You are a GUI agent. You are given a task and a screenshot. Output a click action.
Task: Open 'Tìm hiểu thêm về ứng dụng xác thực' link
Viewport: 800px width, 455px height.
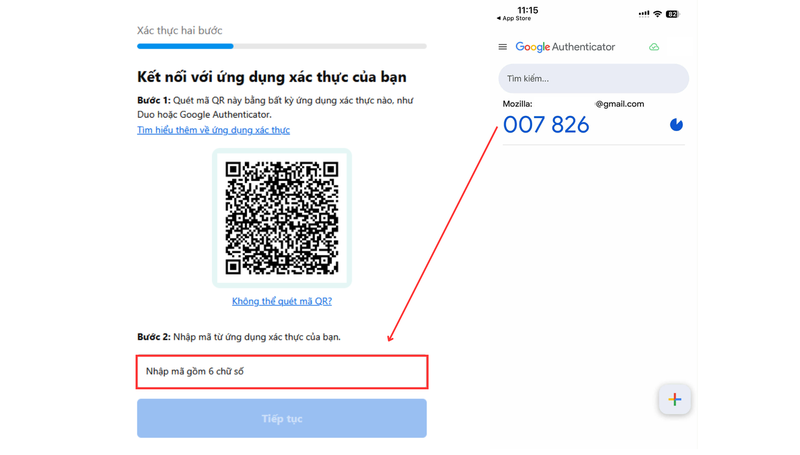pos(213,130)
